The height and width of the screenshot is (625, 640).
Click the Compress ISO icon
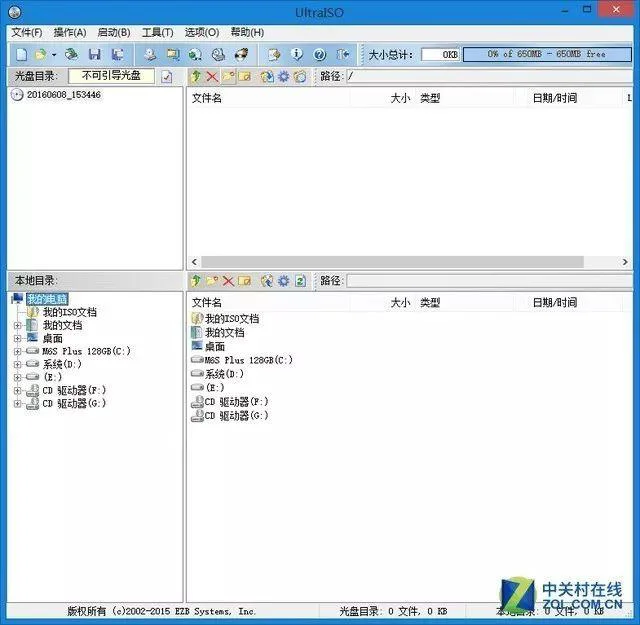coord(173,54)
